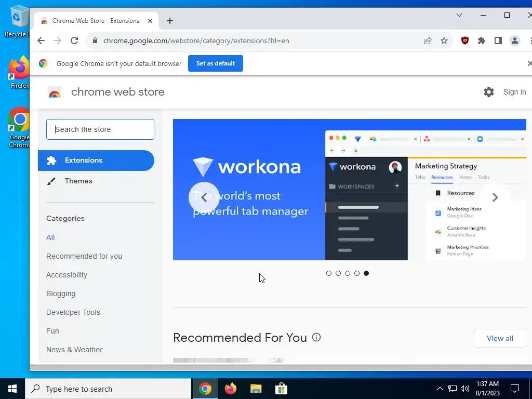Viewport: 532px width, 399px height.
Task: Select the Firefox desktop shortcut
Action: tap(19, 72)
